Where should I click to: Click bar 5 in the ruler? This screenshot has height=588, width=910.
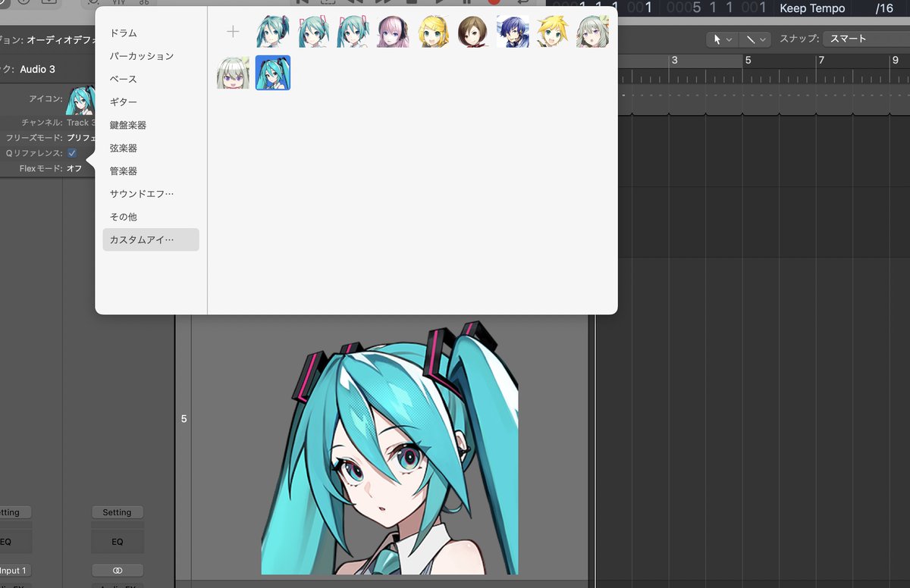(x=748, y=60)
